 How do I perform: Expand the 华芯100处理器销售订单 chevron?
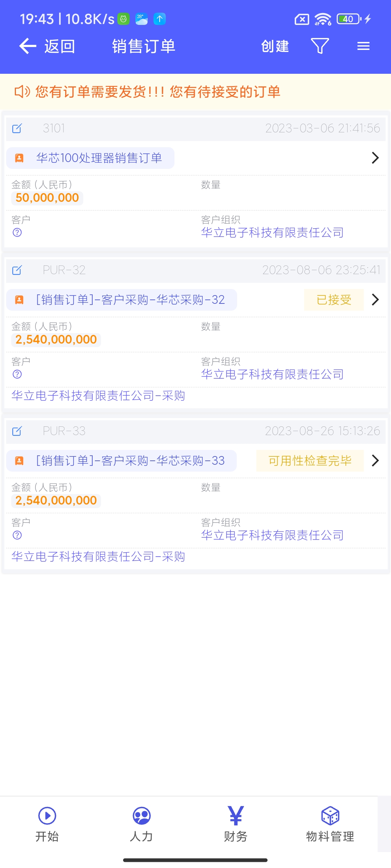tap(375, 158)
